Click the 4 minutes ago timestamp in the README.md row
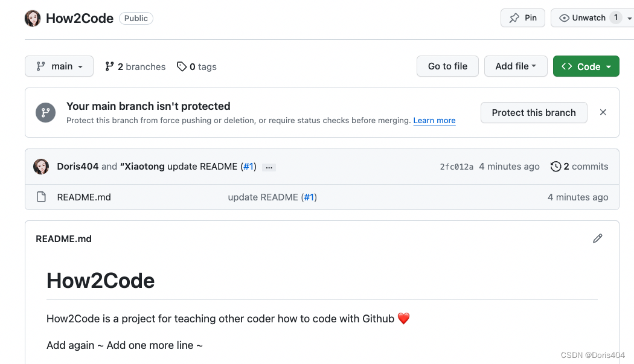Viewport: 634px width, 364px height. click(578, 197)
